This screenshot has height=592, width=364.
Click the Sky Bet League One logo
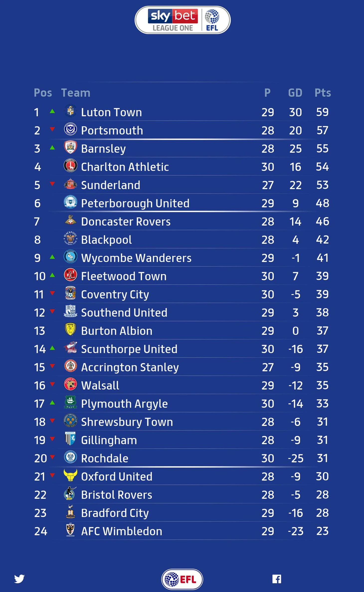coord(182,20)
